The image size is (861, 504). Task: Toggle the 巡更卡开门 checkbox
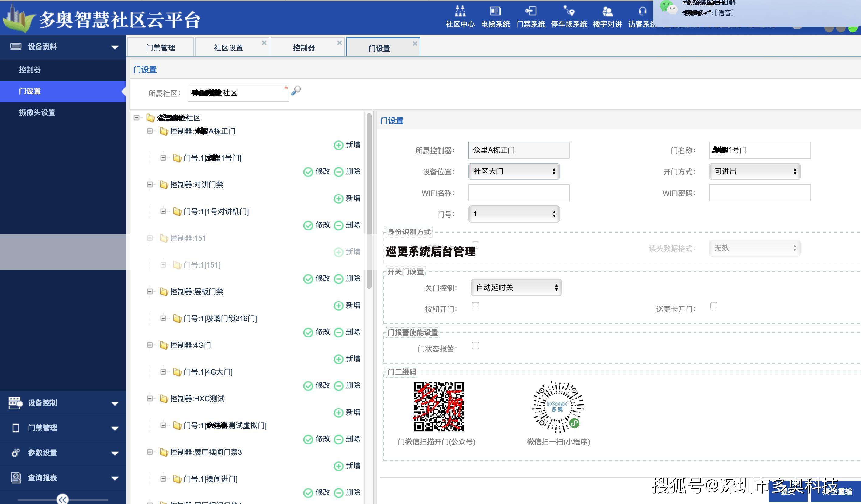[x=714, y=306]
